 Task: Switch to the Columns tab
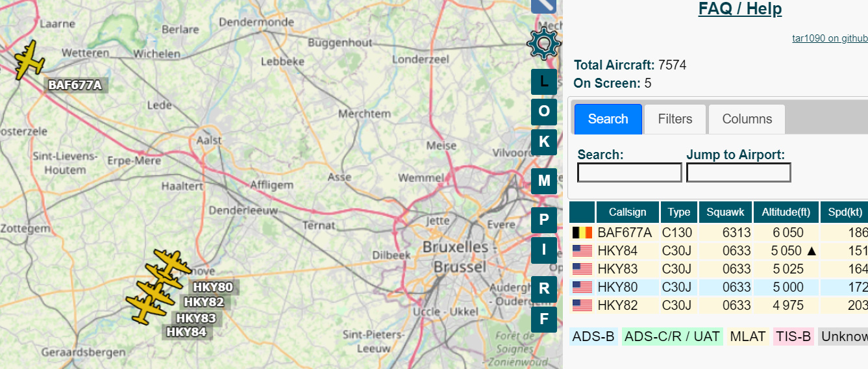747,119
